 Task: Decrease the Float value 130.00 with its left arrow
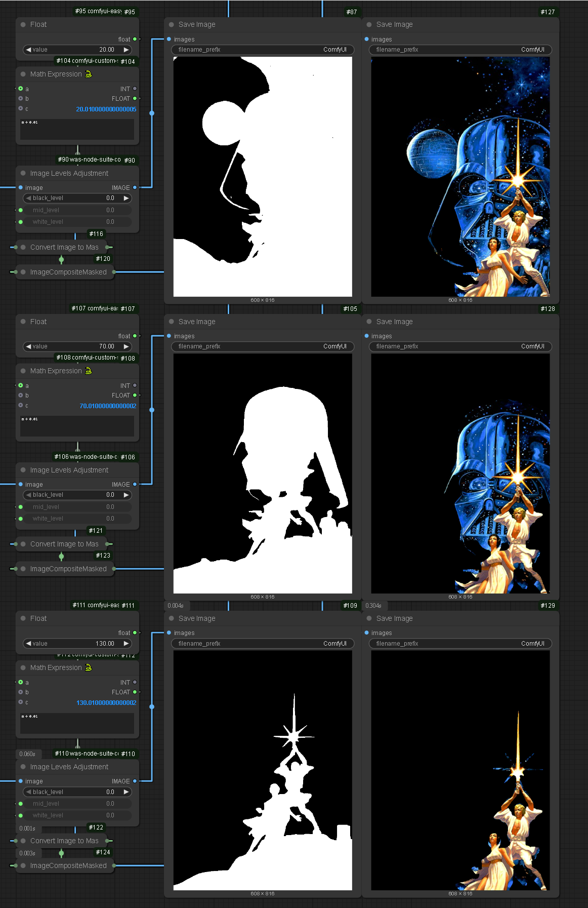tap(28, 644)
